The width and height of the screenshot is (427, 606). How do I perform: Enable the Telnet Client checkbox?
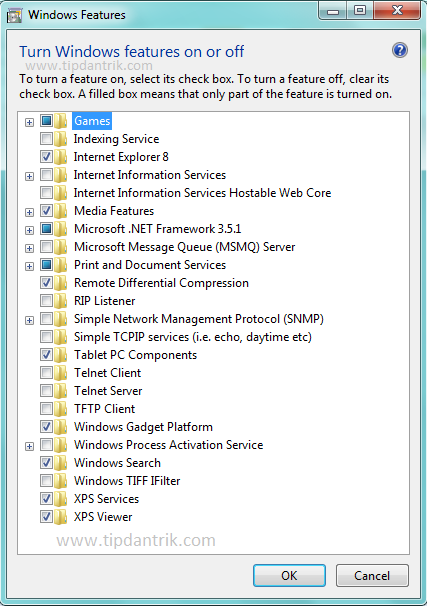pos(46,373)
